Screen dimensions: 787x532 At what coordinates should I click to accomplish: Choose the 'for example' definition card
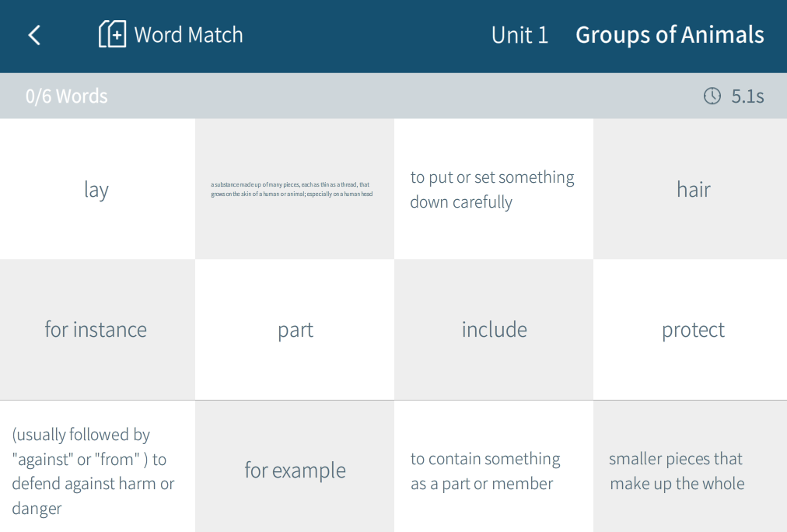296,470
